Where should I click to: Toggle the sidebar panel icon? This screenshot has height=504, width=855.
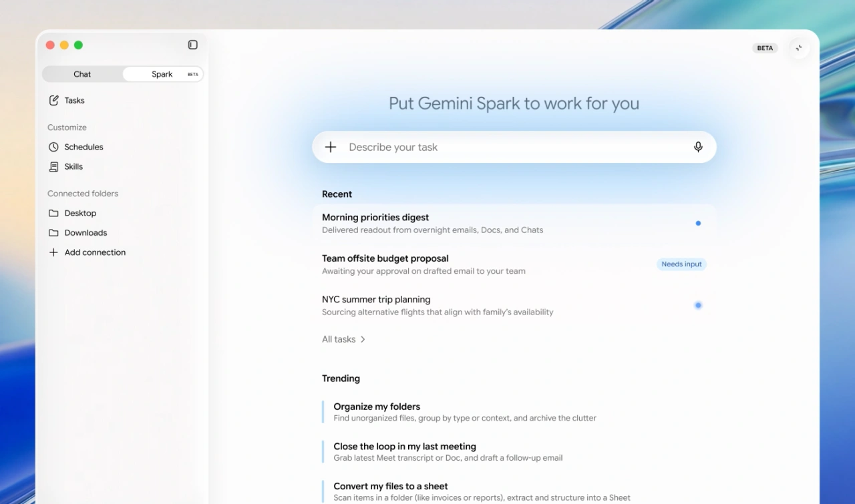pyautogui.click(x=192, y=45)
